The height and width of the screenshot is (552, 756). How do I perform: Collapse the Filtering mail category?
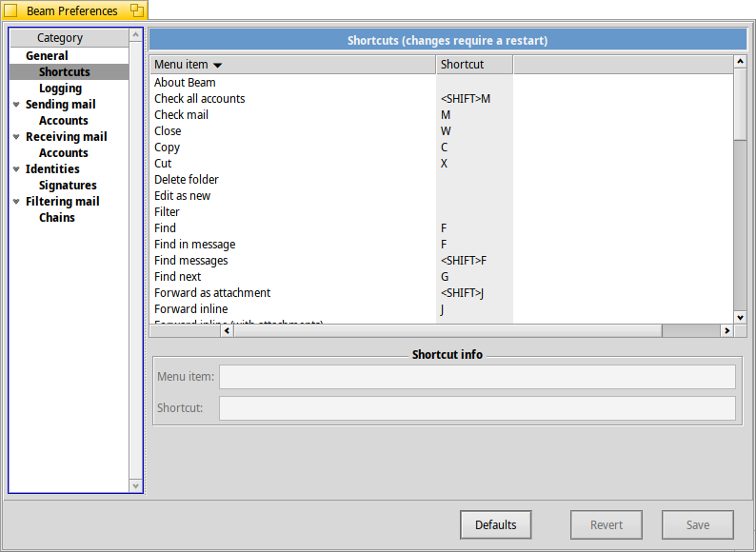16,201
